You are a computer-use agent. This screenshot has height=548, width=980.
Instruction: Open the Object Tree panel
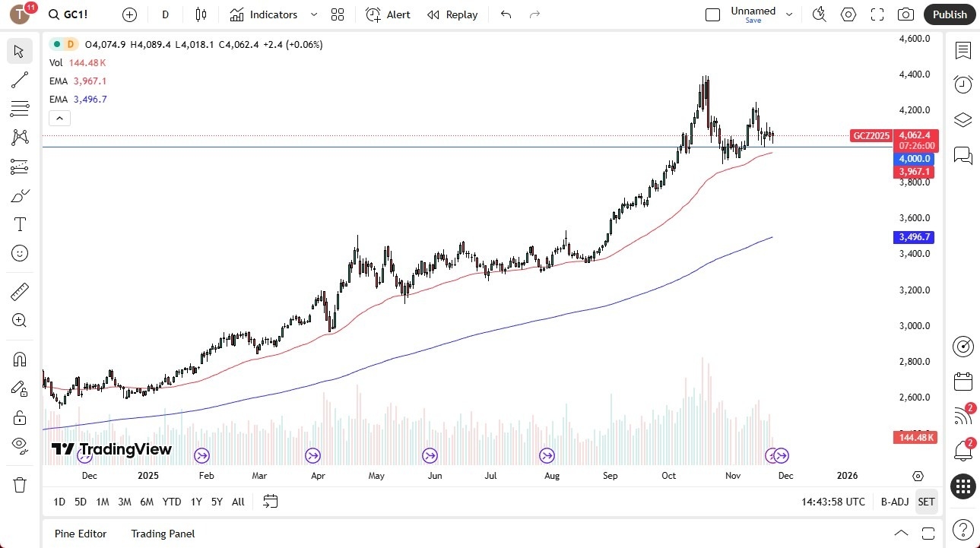pos(963,119)
